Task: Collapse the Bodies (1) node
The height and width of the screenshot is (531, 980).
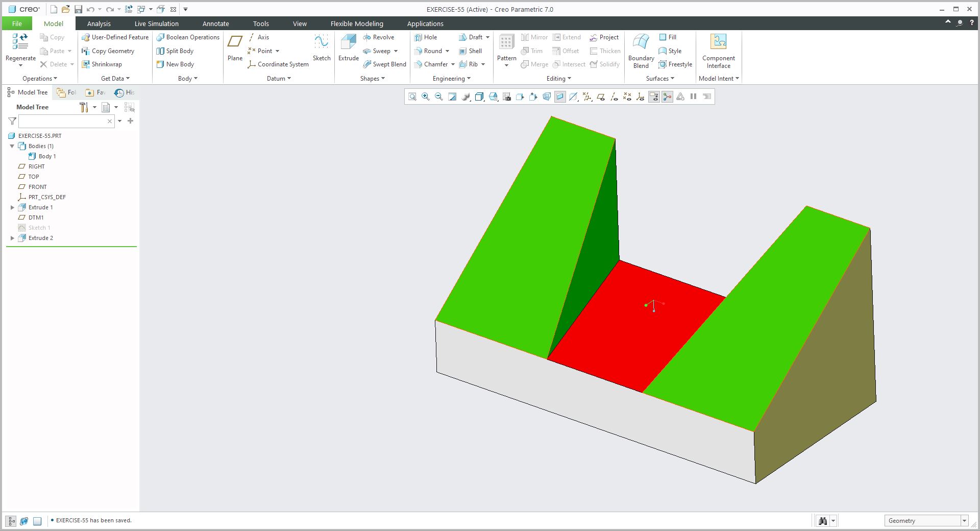Action: click(x=12, y=146)
